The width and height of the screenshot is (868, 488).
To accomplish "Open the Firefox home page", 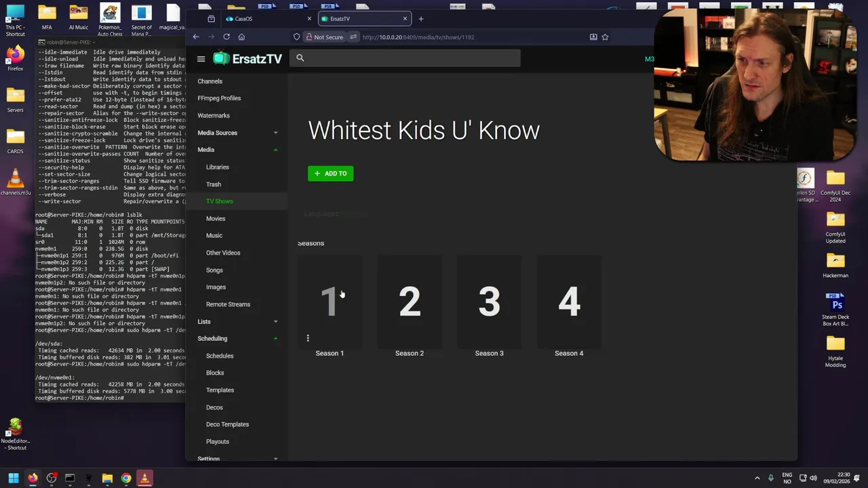I will coord(241,37).
